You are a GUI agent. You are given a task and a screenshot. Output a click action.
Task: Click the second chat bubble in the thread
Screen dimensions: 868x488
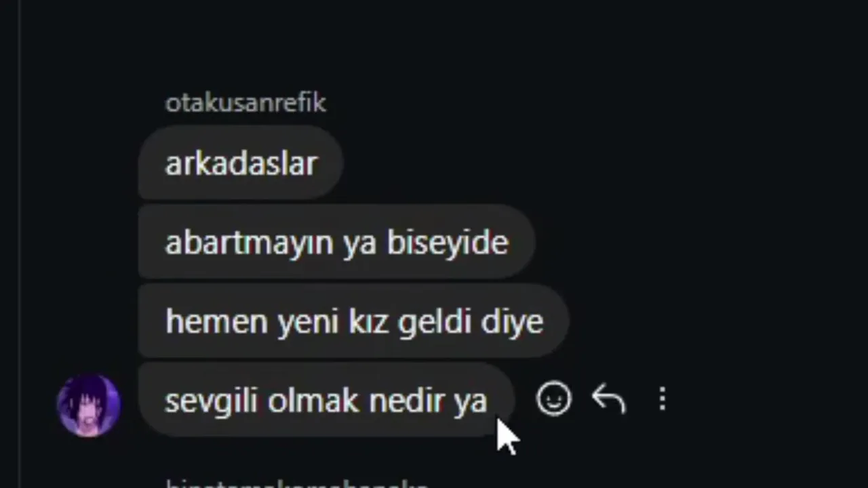click(336, 242)
